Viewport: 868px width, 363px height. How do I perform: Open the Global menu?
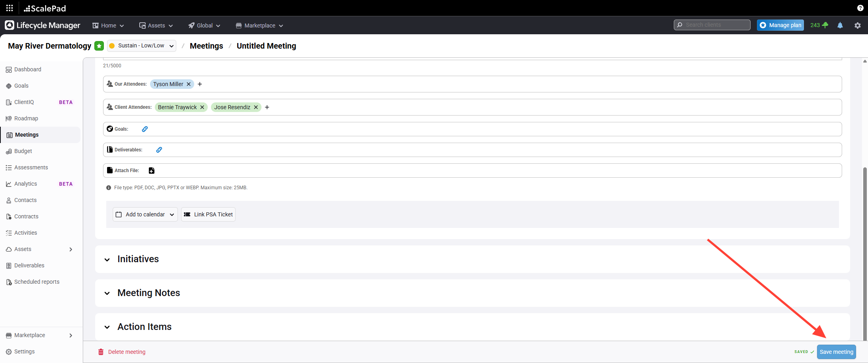coord(204,26)
